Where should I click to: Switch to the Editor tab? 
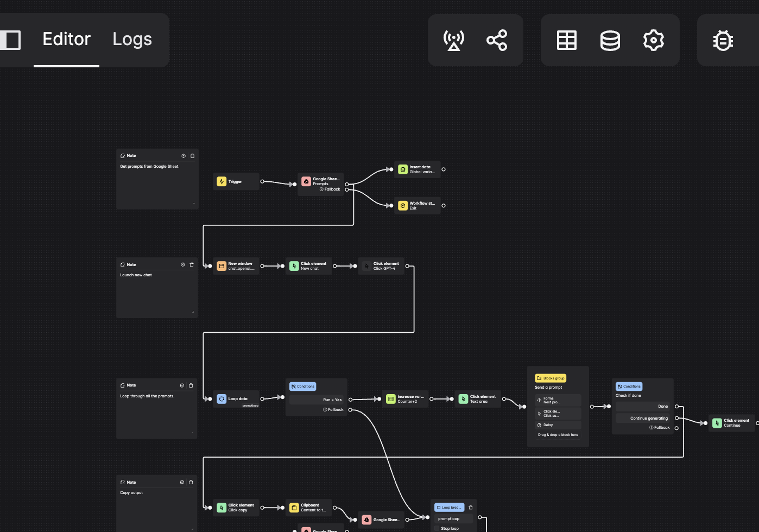tap(66, 39)
